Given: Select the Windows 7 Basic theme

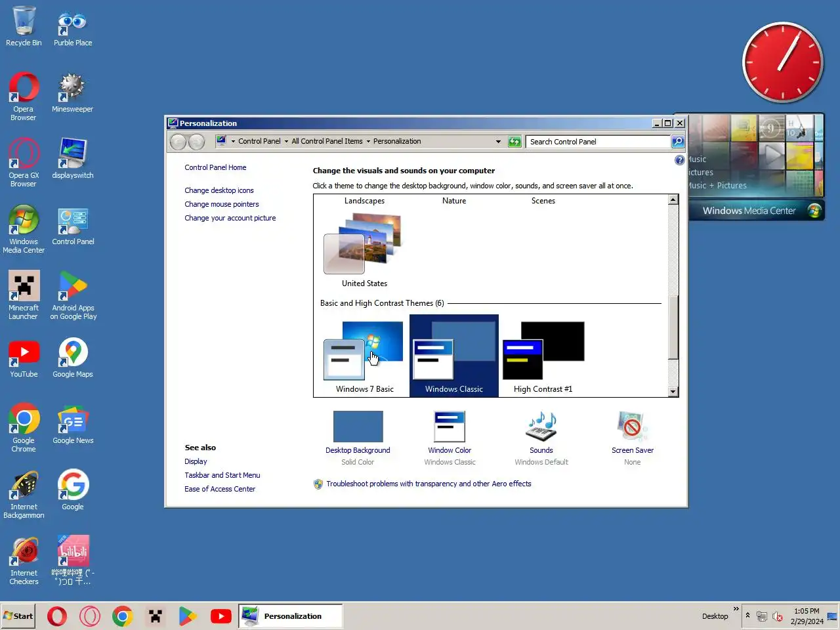Looking at the screenshot, I should pos(365,356).
